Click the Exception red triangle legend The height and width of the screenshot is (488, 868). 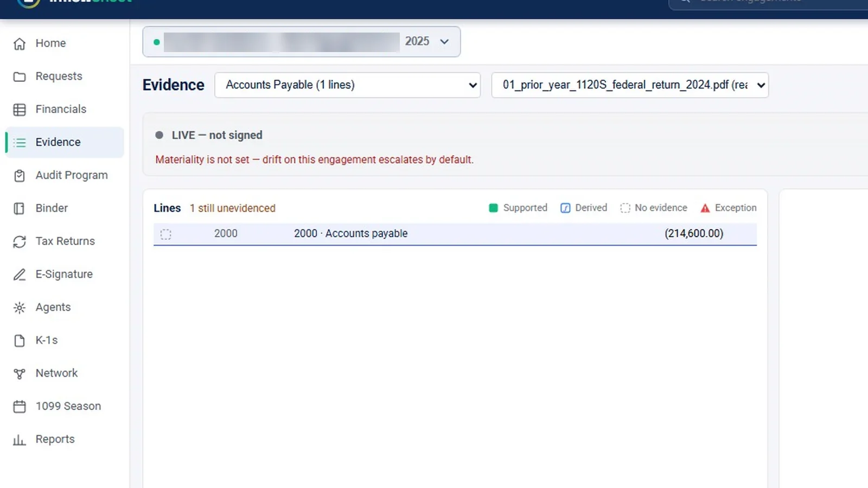705,208
